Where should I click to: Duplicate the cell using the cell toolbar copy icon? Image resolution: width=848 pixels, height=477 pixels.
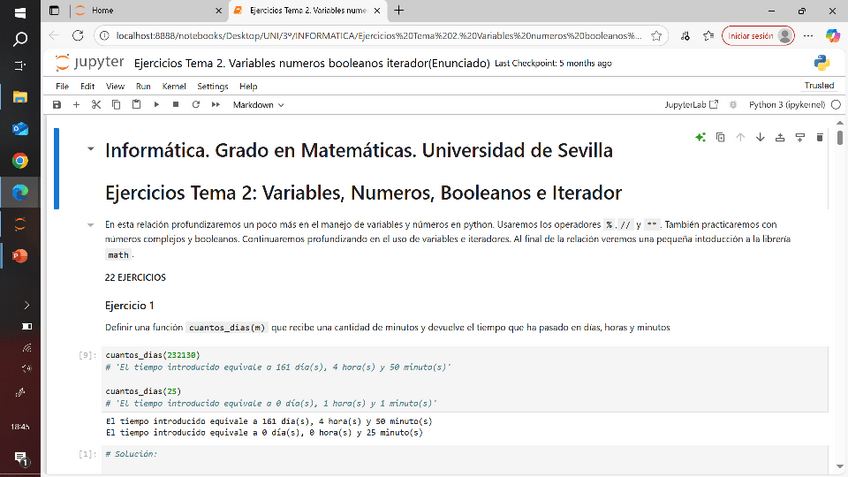pos(720,137)
